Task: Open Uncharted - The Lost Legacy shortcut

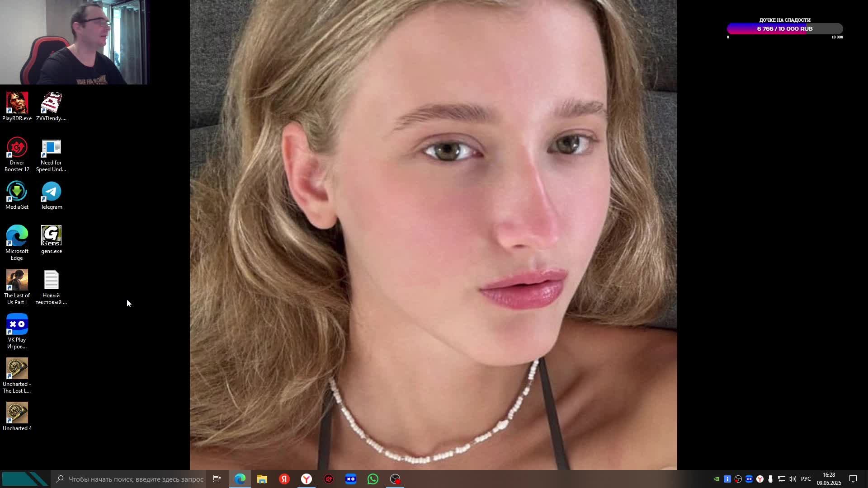Action: point(17,376)
